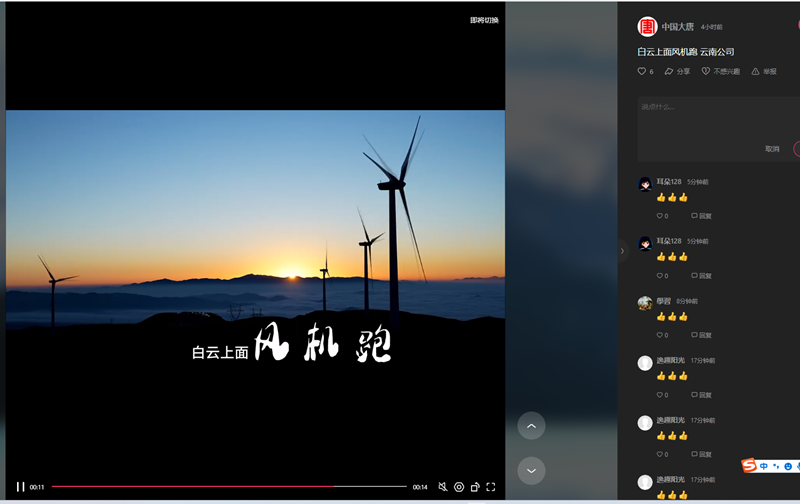
Task: Click 即将切换 at top of video
Action: (484, 20)
